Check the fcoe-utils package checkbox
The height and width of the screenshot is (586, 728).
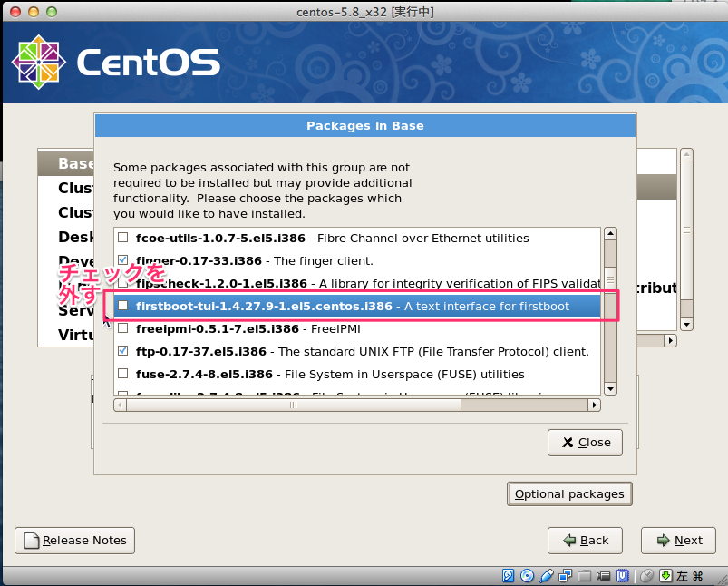pyautogui.click(x=123, y=238)
